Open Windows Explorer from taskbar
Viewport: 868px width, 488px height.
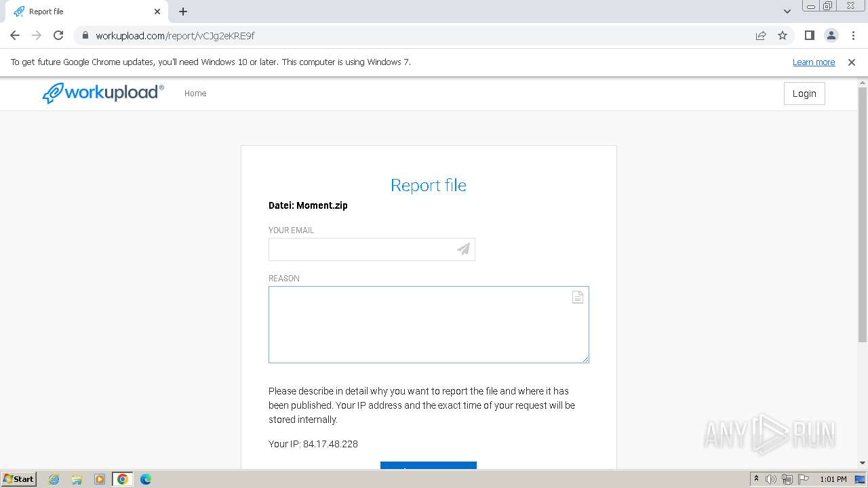(77, 479)
